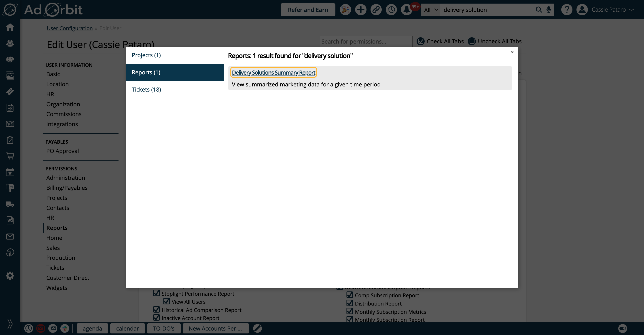The image size is (644, 335).
Task: Click the clock icon in bottom bar
Action: (x=28, y=328)
